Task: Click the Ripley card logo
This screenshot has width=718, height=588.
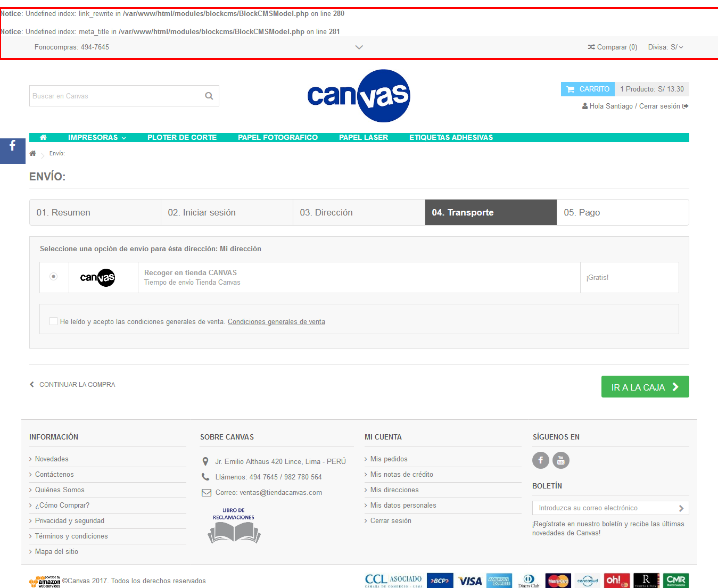Action: pos(647,581)
